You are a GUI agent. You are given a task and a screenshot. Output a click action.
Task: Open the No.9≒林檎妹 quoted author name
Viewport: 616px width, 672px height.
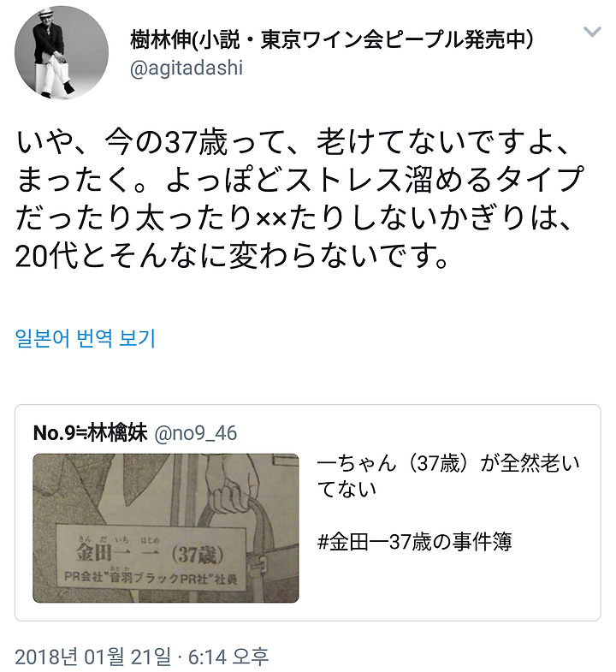click(91, 433)
